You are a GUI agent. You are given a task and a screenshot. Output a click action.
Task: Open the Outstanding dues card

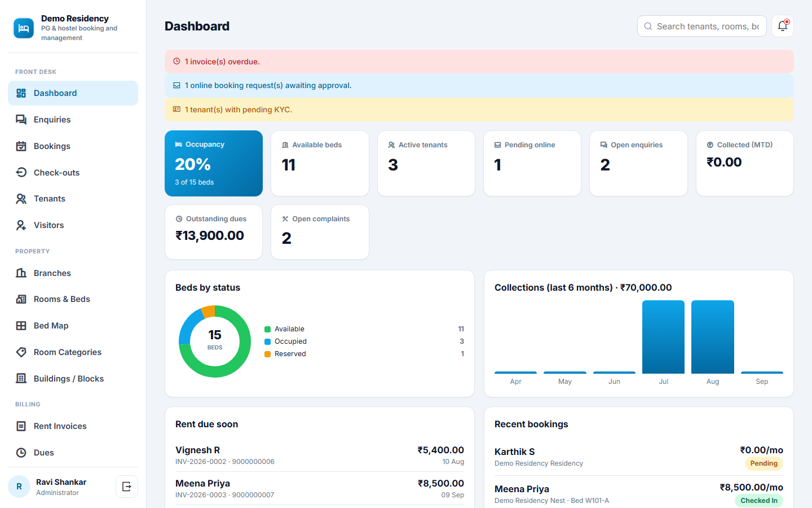(x=214, y=232)
